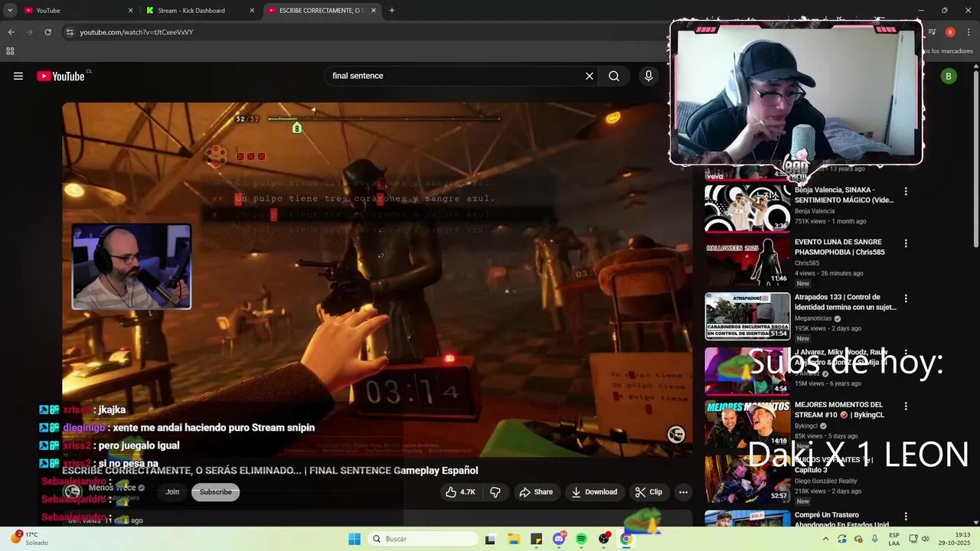Close the first YouTube tab
This screenshot has height=551, width=980.
point(130,11)
